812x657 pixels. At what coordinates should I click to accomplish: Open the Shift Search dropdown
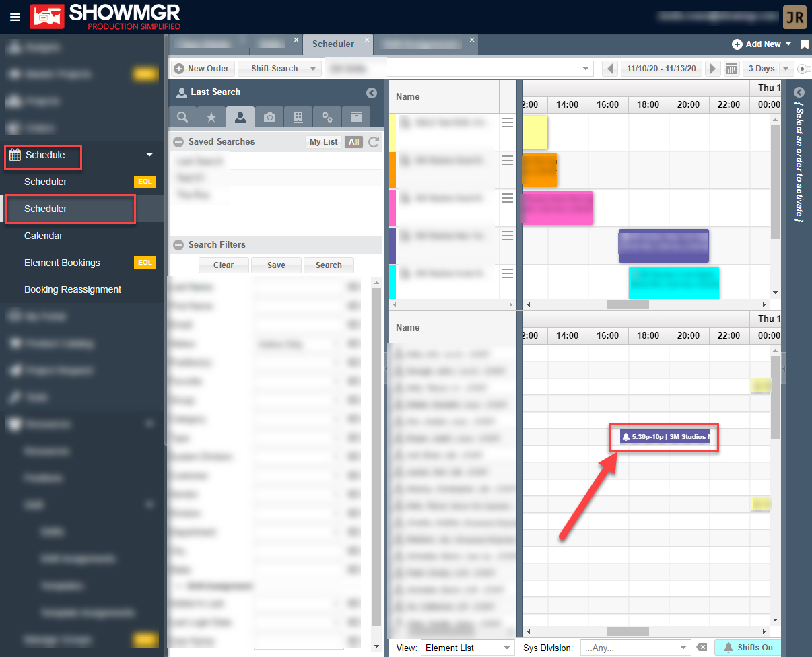(279, 68)
